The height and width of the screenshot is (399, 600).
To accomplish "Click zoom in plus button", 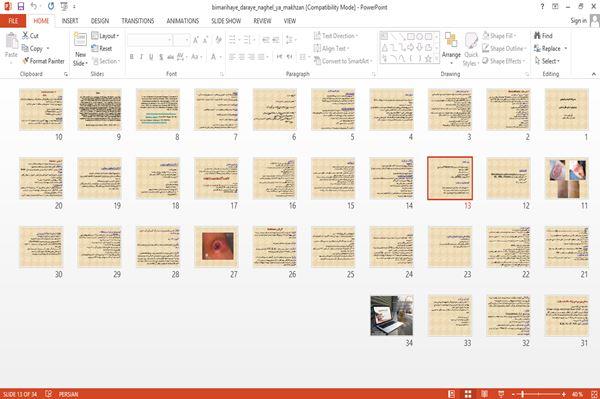I will 563,394.
